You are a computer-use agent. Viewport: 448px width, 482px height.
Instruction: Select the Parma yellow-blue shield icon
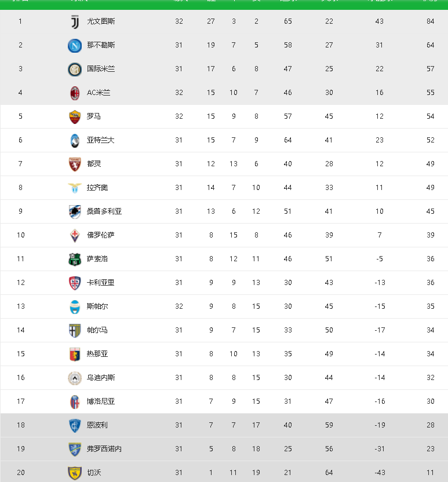[74, 330]
